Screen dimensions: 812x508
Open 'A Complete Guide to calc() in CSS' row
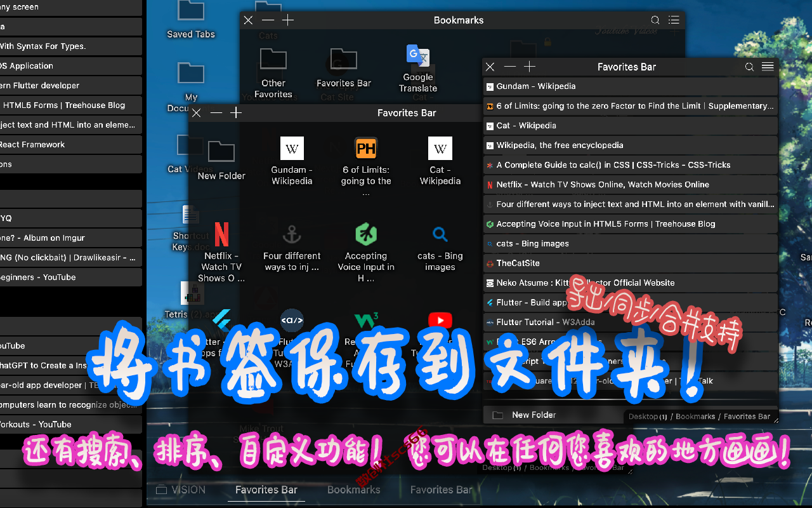(630, 165)
